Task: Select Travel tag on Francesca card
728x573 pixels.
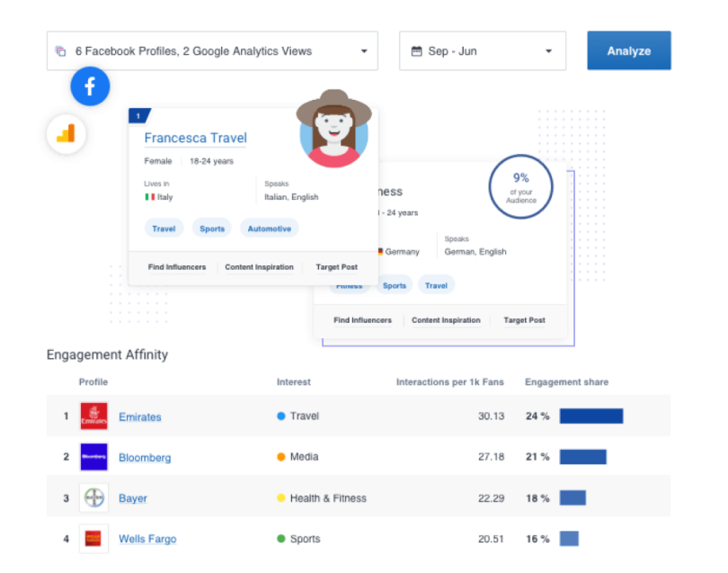Action: 164,228
